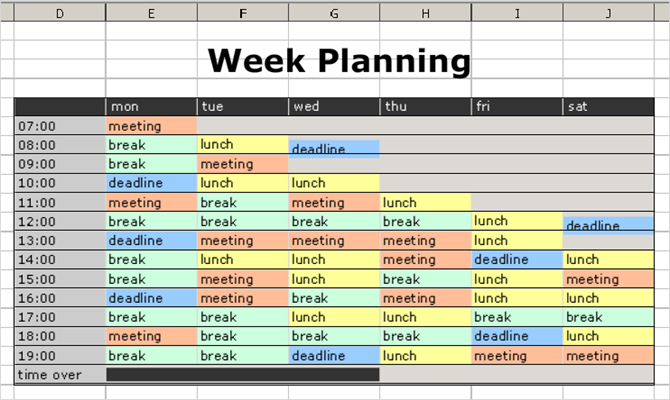Click Monday 16:00 deadline cell
Viewport: 670px width, 400px height.
[151, 298]
